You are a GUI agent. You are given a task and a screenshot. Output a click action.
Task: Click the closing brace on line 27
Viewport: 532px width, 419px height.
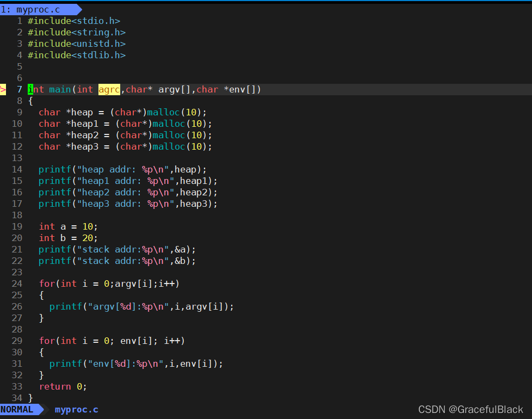tap(41, 318)
